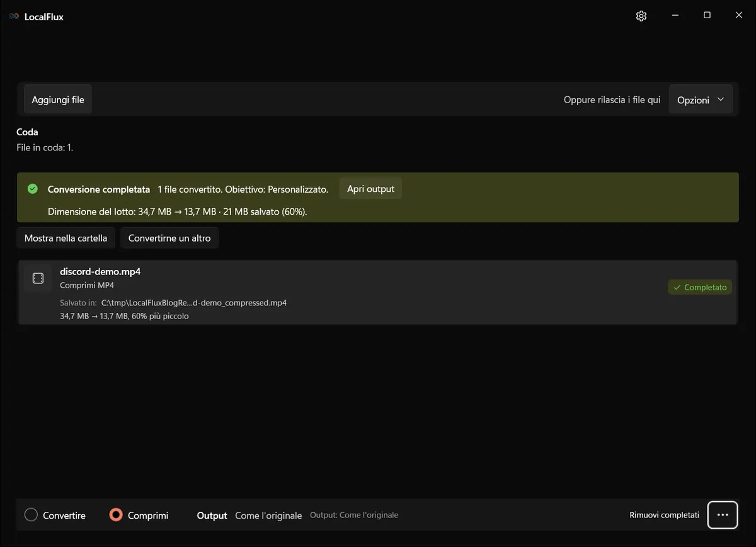This screenshot has width=756, height=547.
Task: Open the settings gear icon
Action: 641,16
